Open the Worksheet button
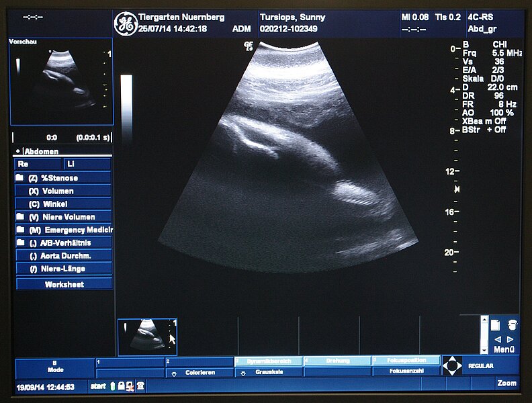The image size is (532, 403). tap(64, 284)
